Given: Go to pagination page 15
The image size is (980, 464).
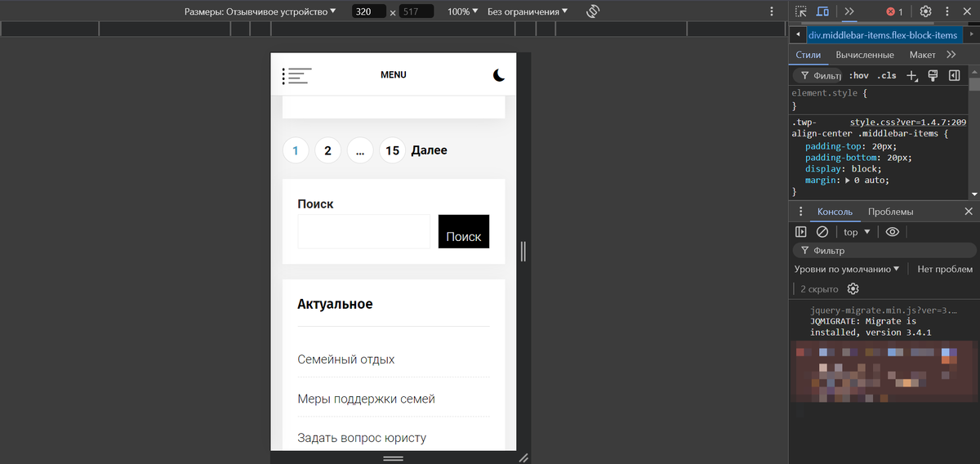Looking at the screenshot, I should pos(392,150).
